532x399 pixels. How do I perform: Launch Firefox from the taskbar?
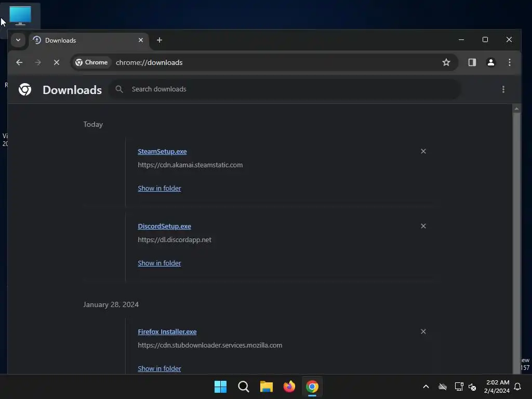[289, 387]
